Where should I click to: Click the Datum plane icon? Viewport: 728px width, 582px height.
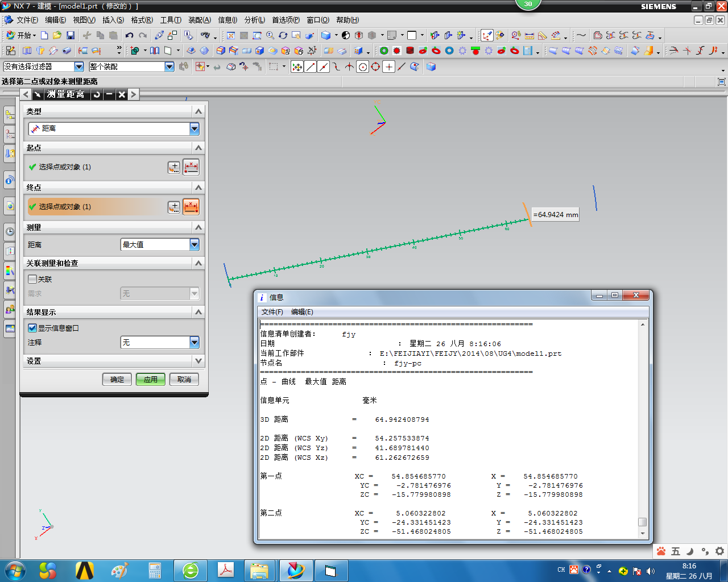click(168, 51)
